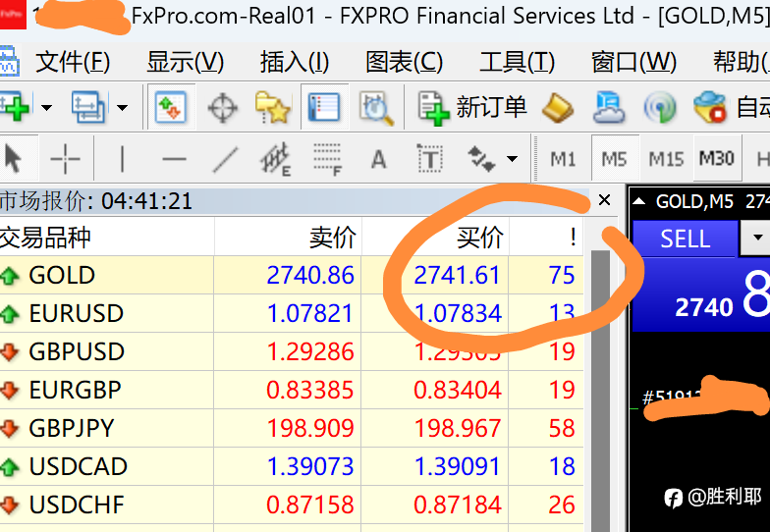Open the MetaEditor yellow book icon

(x=558, y=107)
